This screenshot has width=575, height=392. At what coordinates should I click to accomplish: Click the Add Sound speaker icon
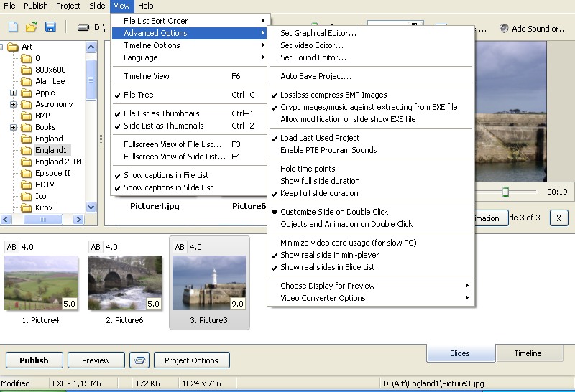(504, 29)
